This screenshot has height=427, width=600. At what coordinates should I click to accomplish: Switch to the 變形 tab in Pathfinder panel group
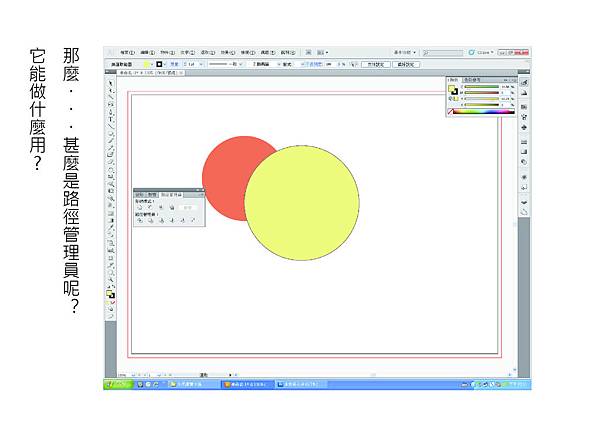click(139, 195)
